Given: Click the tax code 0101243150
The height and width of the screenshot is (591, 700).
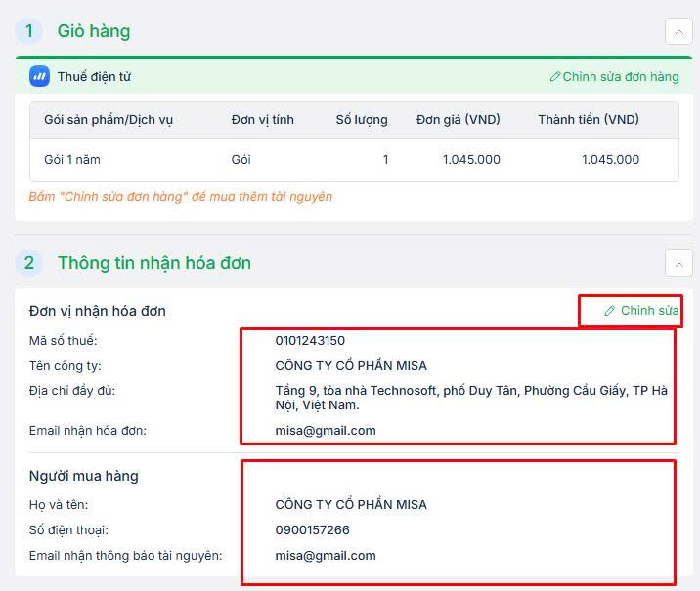Looking at the screenshot, I should [310, 341].
